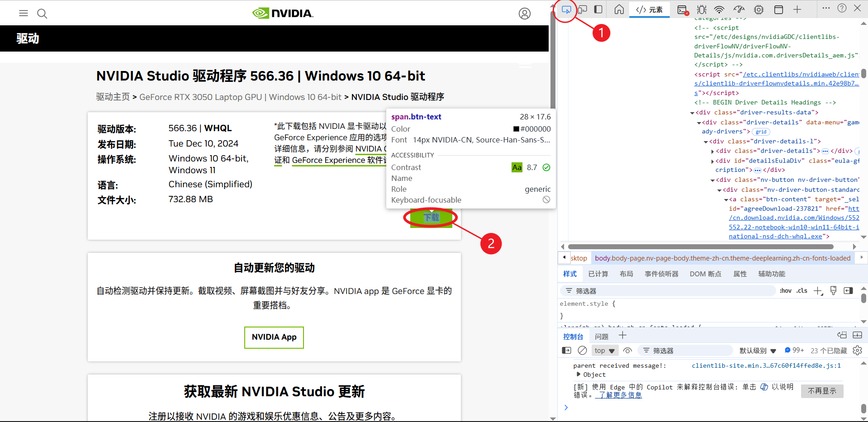Toggle the DevTools sidebar panel icon
This screenshot has height=422, width=868.
(598, 9)
